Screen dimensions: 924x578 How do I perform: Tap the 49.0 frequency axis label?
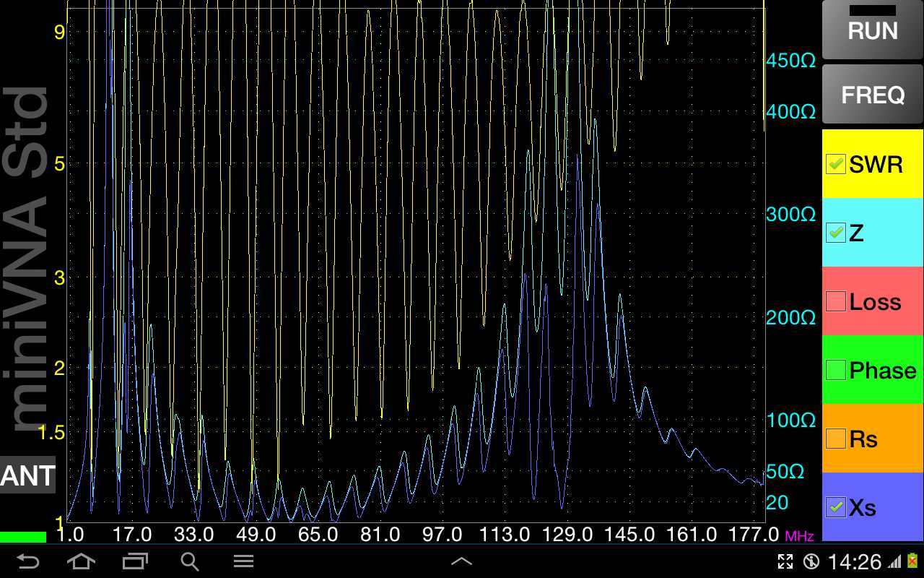point(256,535)
